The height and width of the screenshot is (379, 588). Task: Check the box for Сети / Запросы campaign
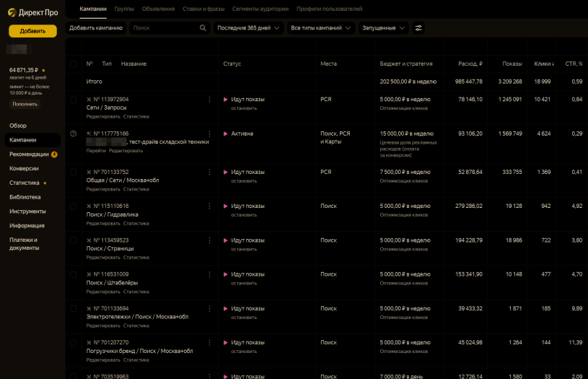(73, 100)
